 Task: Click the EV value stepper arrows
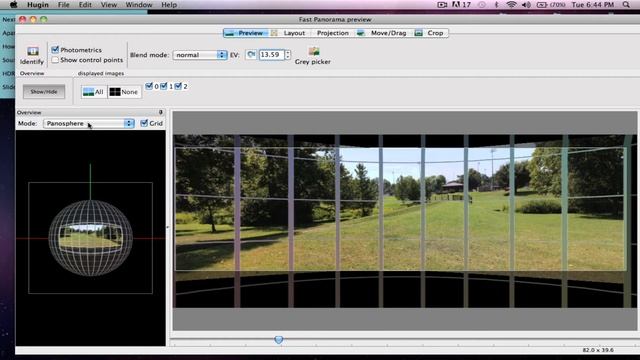pos(288,55)
